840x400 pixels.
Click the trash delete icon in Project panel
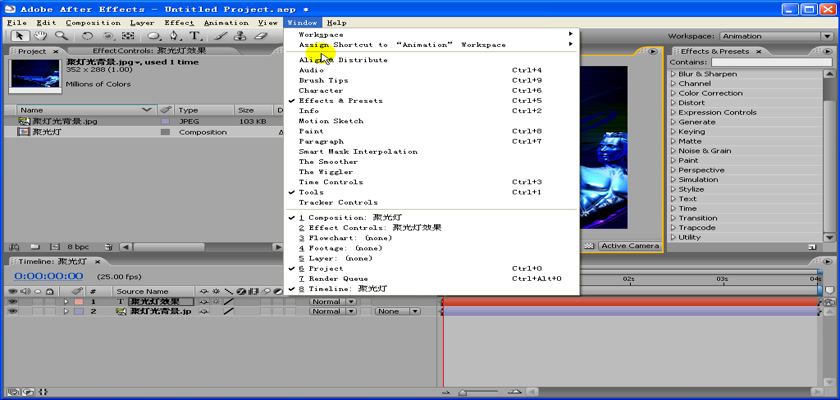(x=109, y=247)
